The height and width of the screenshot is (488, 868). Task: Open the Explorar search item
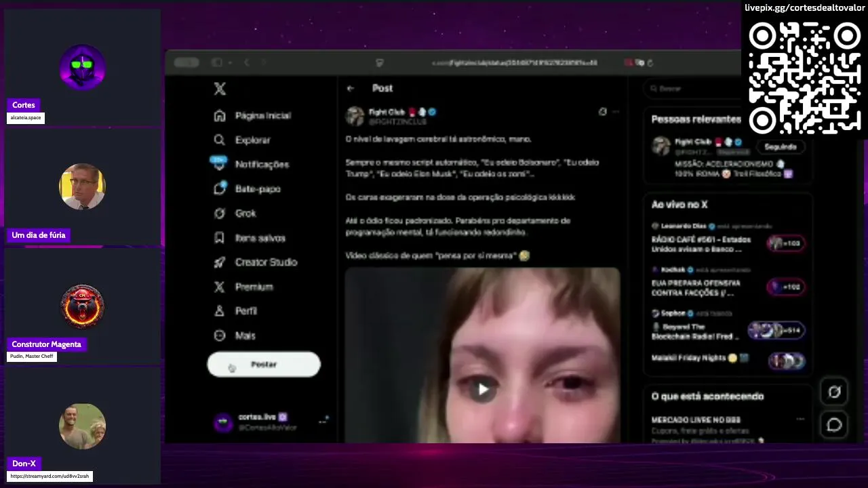click(x=243, y=140)
